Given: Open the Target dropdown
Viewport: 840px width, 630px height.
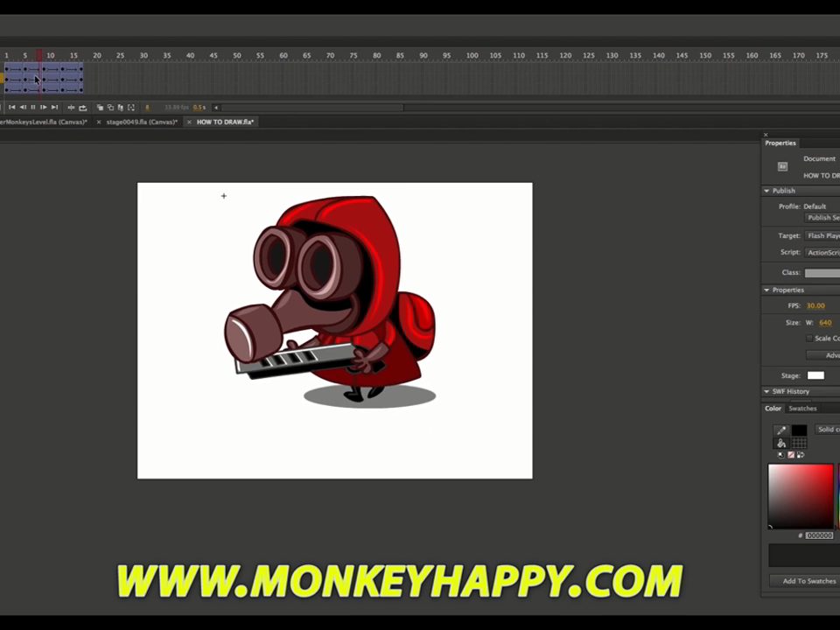Looking at the screenshot, I should coord(822,235).
